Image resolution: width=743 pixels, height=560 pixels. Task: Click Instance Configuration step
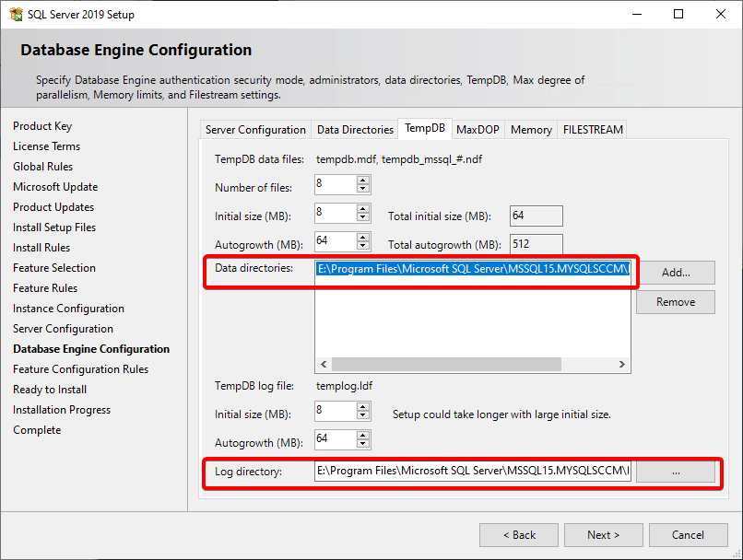tap(69, 309)
